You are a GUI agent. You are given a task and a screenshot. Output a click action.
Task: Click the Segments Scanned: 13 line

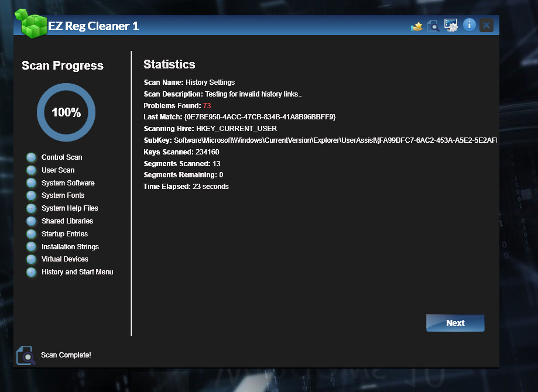pos(182,164)
